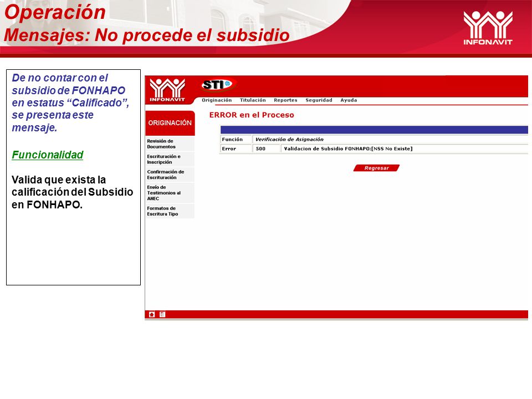This screenshot has height=399, width=532.
Task: Open the Seguridad menu
Action: pos(319,100)
